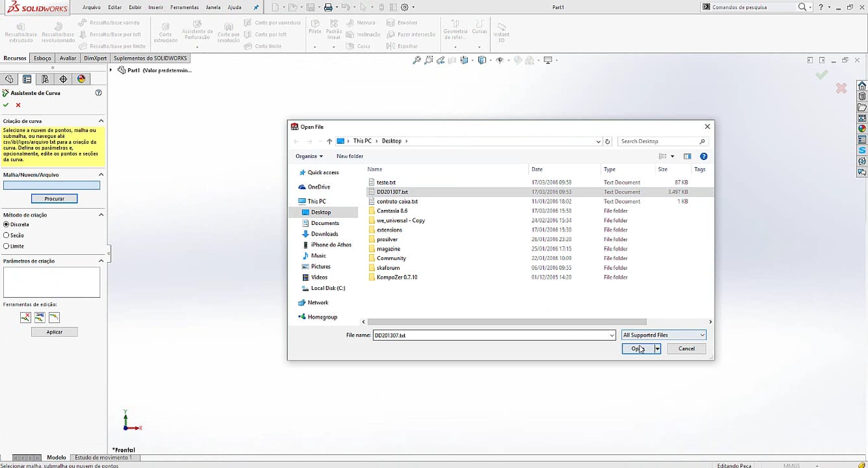Viewport: 868px width, 468px height.
Task: Switch to the PropertyManager tab icon
Action: coord(27,79)
